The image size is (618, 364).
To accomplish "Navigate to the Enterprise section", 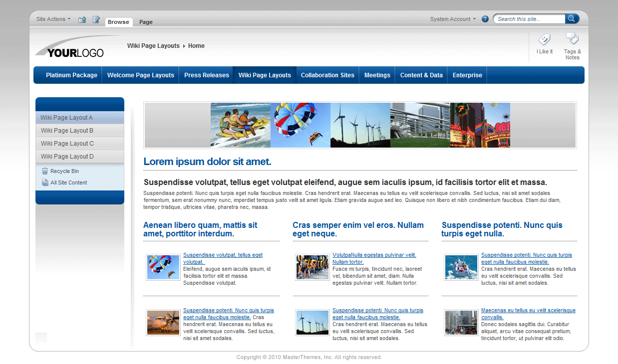I will 467,75.
